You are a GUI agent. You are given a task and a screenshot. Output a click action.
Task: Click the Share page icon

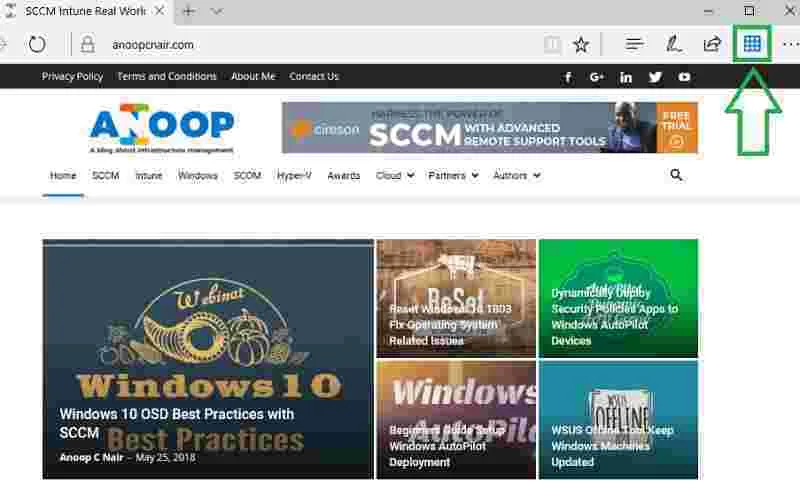click(x=712, y=44)
